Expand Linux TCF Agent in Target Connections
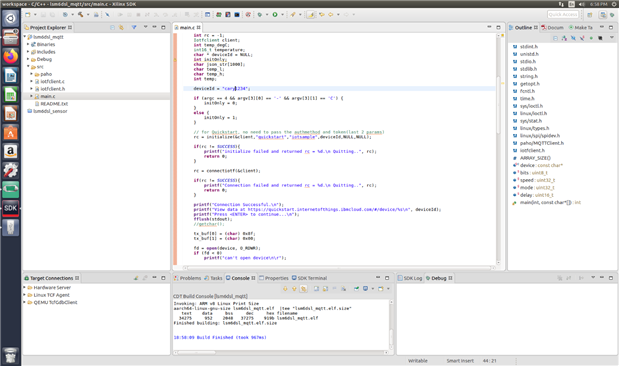 [x=25, y=295]
